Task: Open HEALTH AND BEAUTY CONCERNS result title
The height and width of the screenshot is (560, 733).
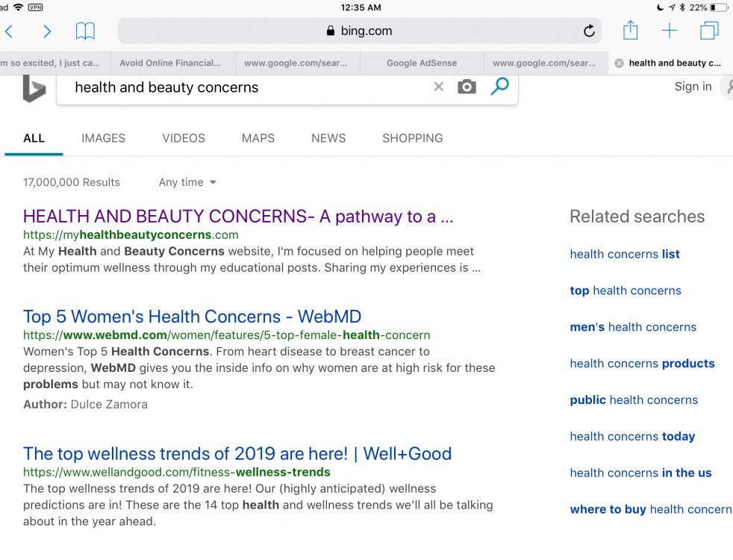Action: point(238,217)
